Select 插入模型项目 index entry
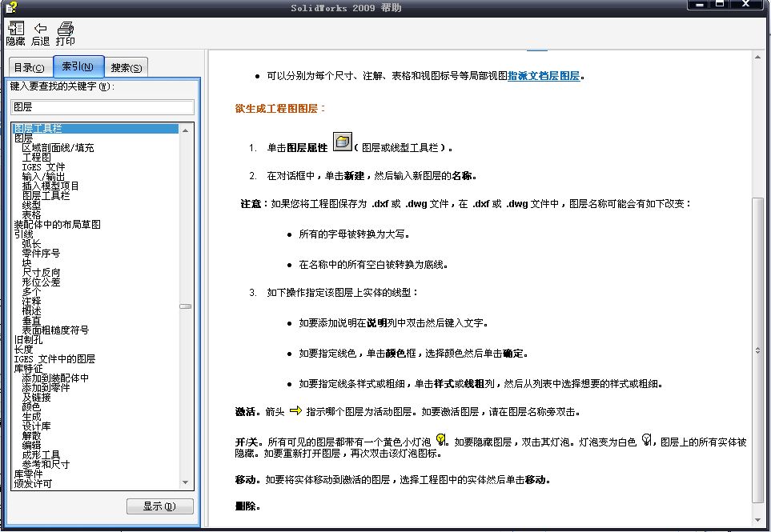Screen dimensions: 771x532 pyautogui.click(x=50, y=186)
